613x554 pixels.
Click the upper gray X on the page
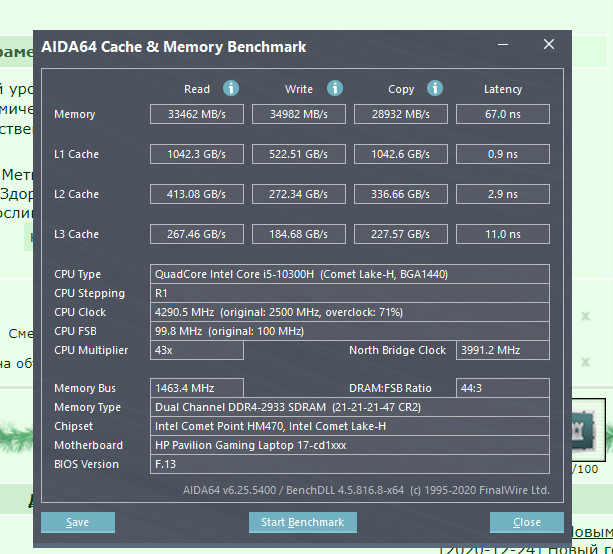click(585, 316)
